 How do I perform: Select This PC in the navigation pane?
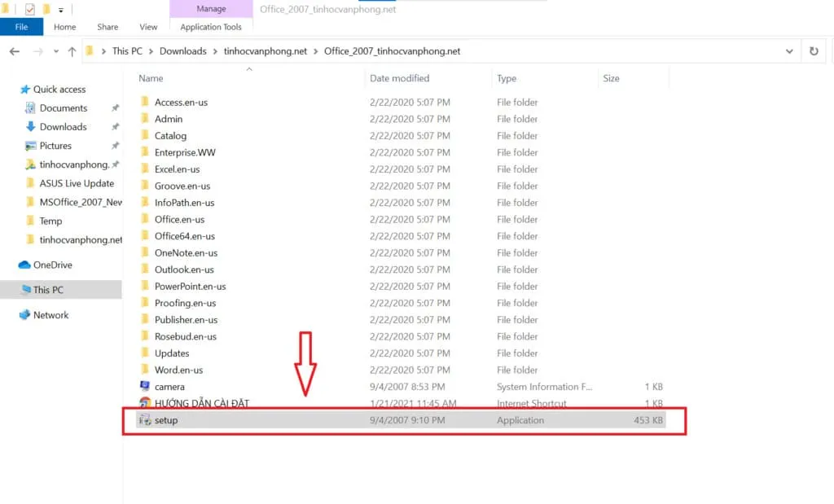[x=48, y=290]
